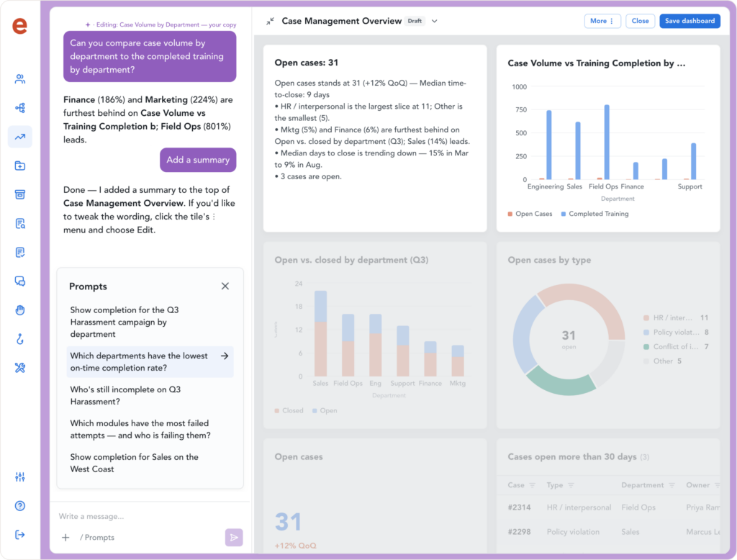Click the / Prompts shortcut

(97, 538)
